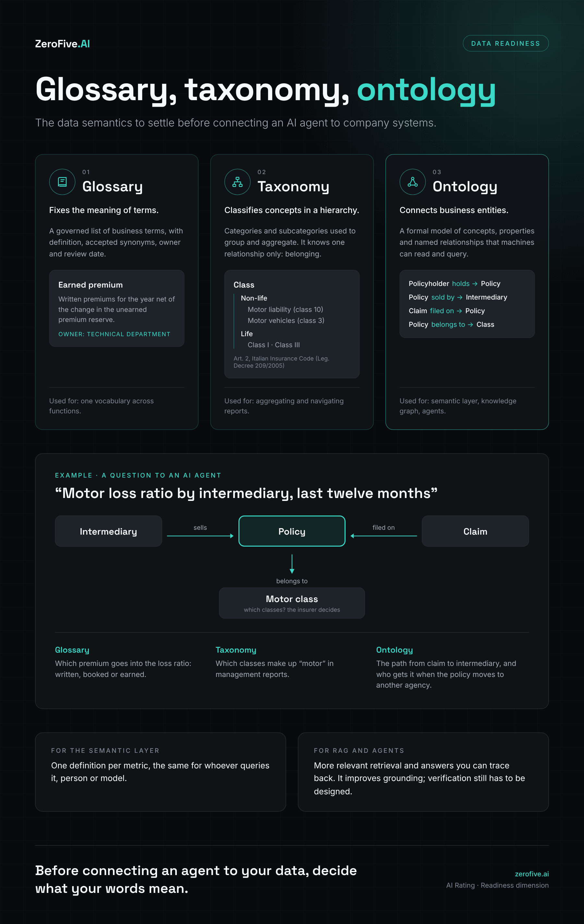Click 'filed on' label beside Claim node
Image resolution: width=584 pixels, height=924 pixels.
(383, 527)
